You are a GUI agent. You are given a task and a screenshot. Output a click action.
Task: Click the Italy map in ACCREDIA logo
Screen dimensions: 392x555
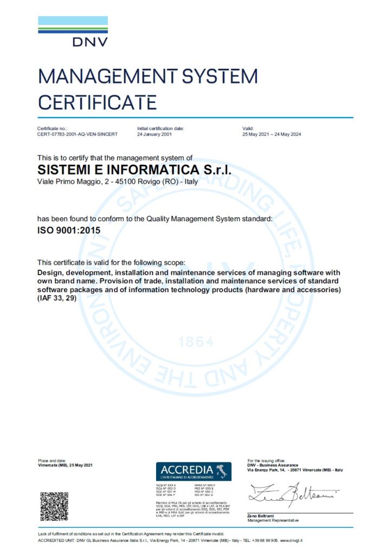tap(223, 471)
